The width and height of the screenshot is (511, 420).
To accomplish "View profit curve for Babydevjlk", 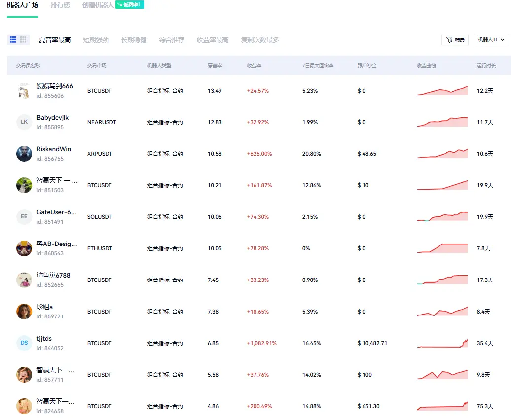I will click(442, 122).
